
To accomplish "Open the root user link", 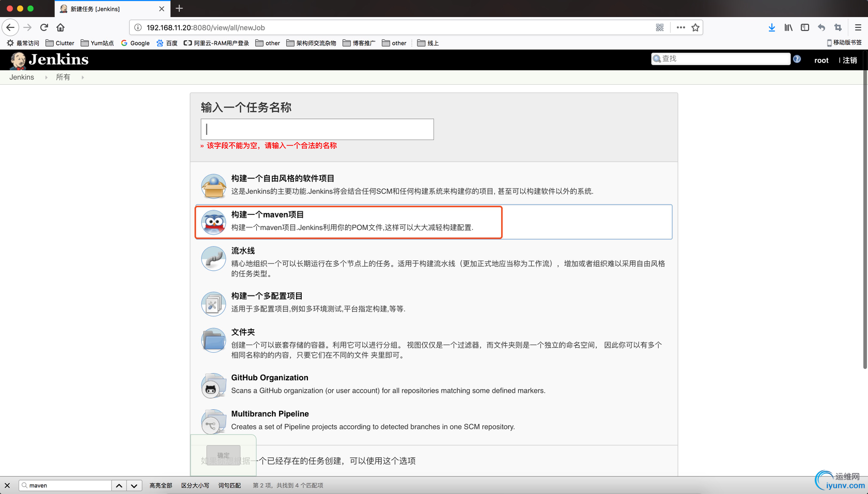I will pyautogui.click(x=821, y=60).
